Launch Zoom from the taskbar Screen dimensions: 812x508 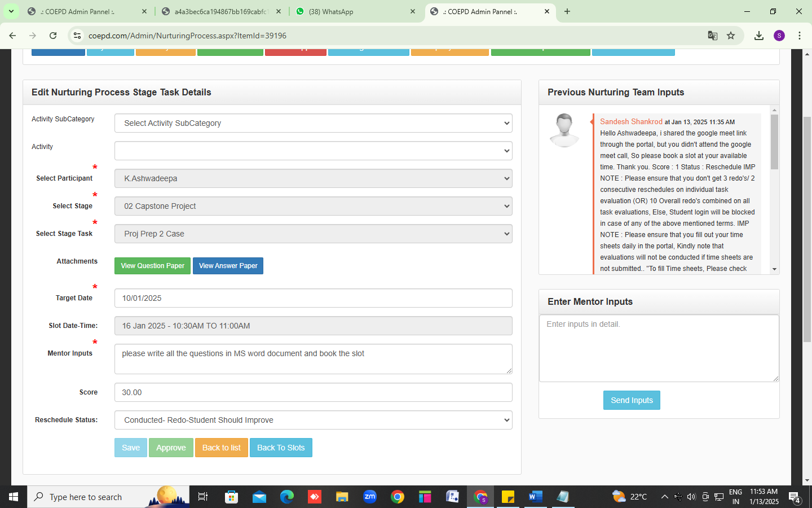370,497
